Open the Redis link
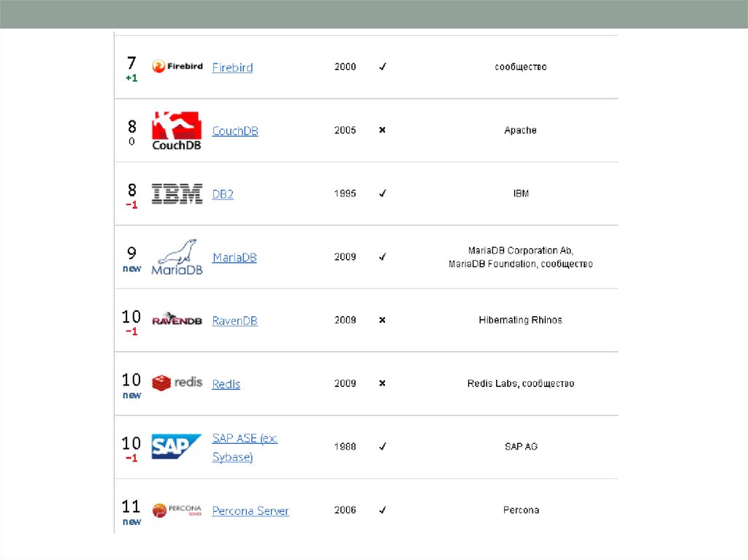The image size is (748, 560). tap(226, 384)
